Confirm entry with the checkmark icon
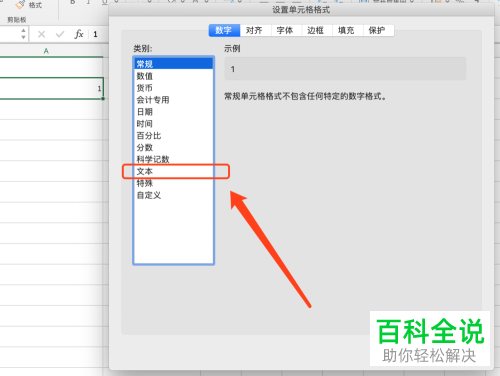 [x=60, y=34]
